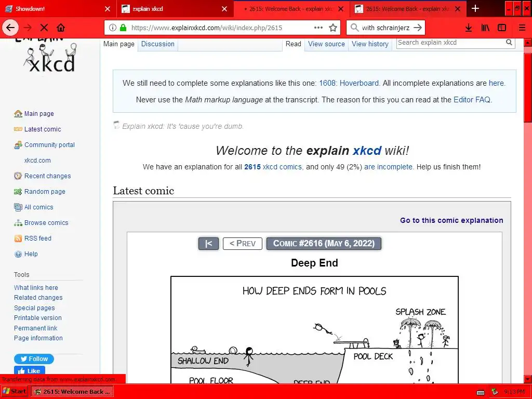Image resolution: width=532 pixels, height=399 pixels.
Task: Click the Community portal people icon
Action: tap(18, 145)
